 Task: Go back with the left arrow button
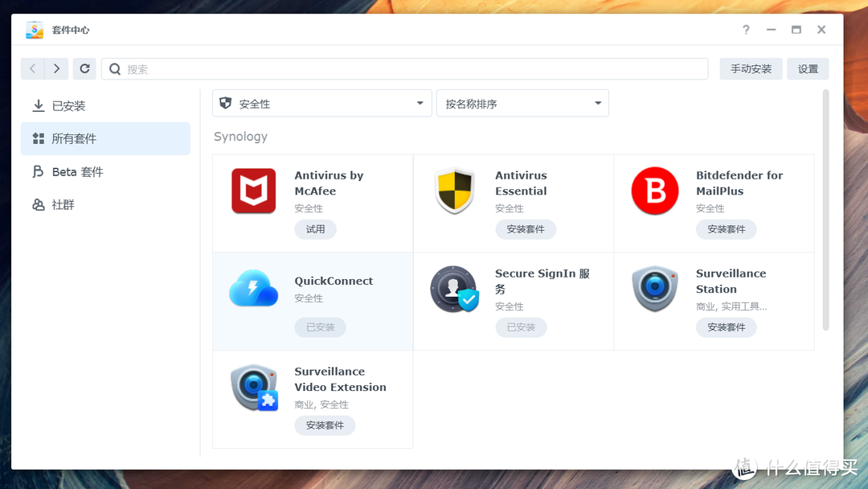[x=33, y=68]
